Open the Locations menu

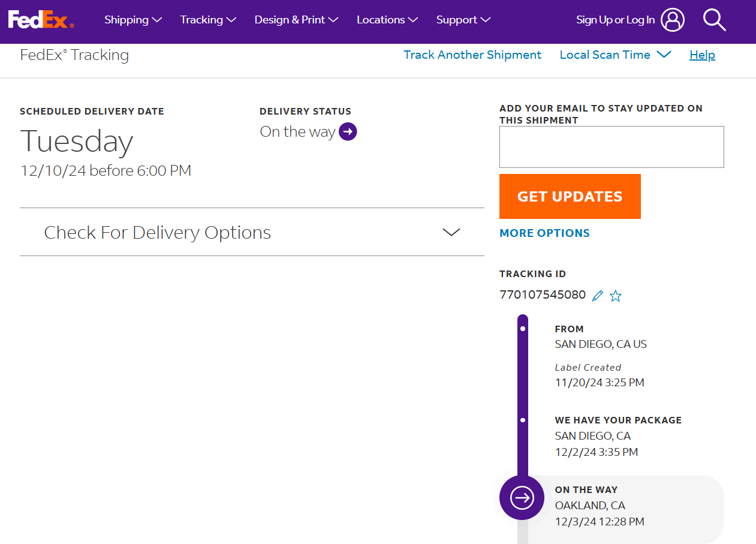[387, 20]
